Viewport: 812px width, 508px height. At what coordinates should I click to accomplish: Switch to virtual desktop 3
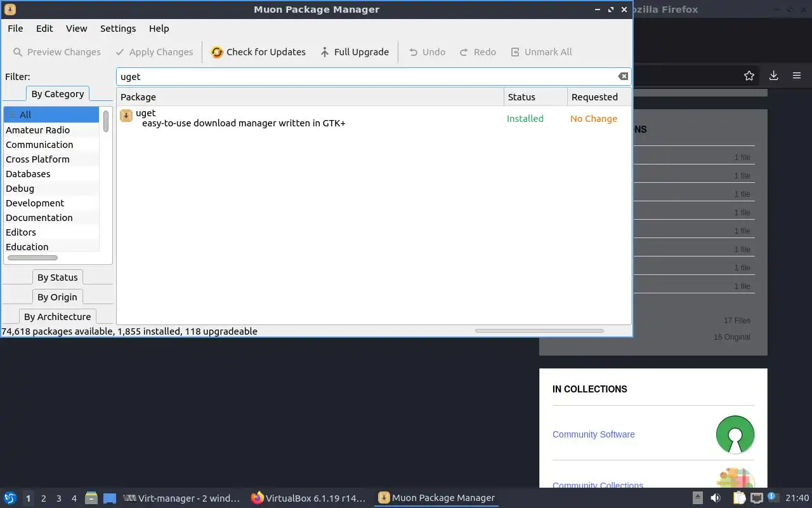pos(58,498)
